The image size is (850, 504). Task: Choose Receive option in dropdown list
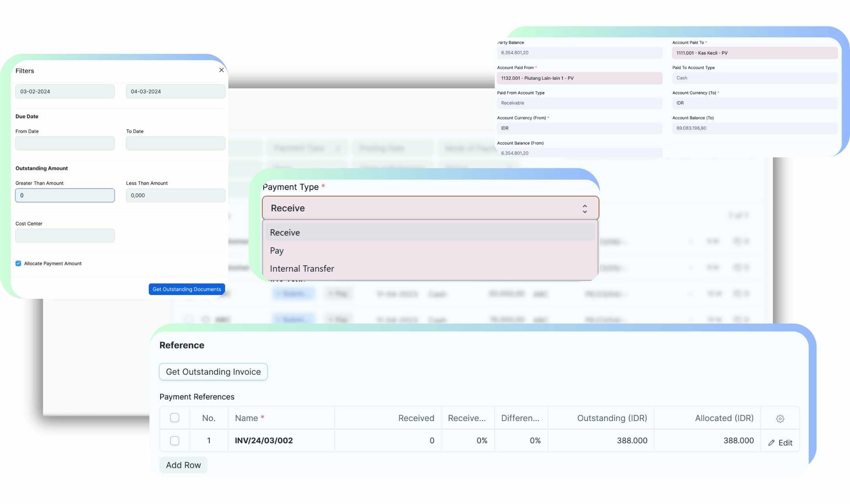point(285,233)
